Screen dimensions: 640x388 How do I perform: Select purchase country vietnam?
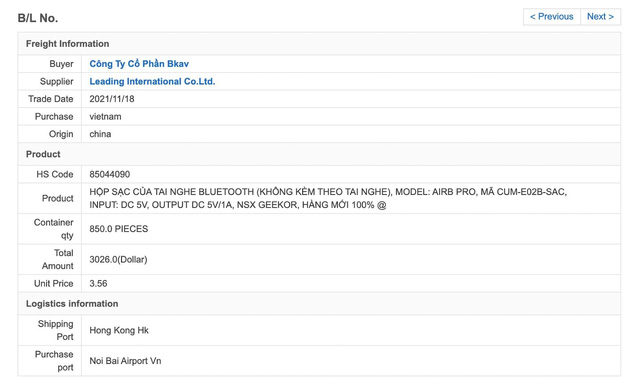click(105, 117)
